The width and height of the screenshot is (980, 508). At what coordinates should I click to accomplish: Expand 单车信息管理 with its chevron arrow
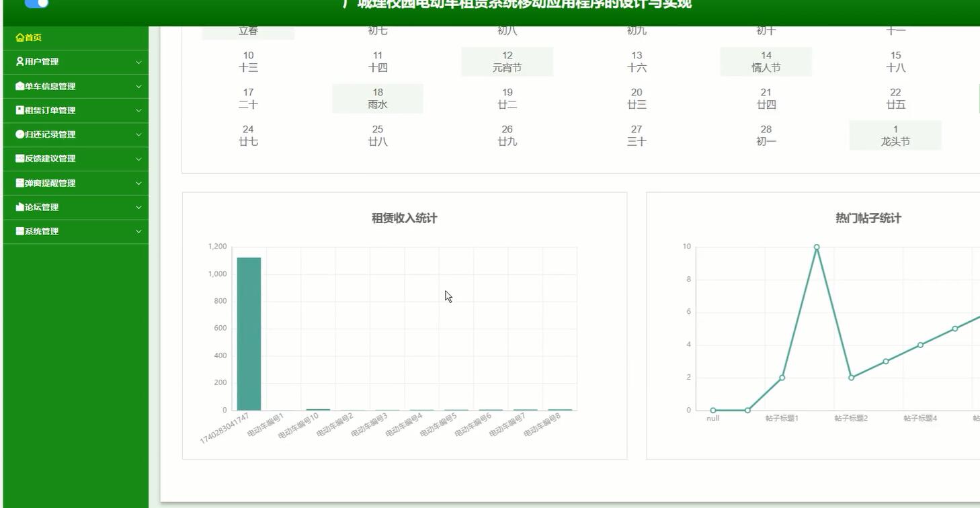click(x=138, y=86)
